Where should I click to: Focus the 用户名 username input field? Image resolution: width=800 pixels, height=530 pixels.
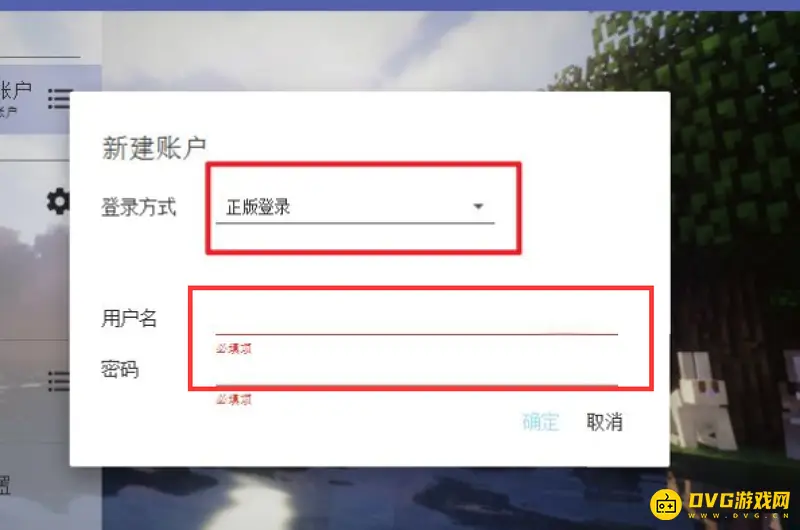[x=416, y=319]
